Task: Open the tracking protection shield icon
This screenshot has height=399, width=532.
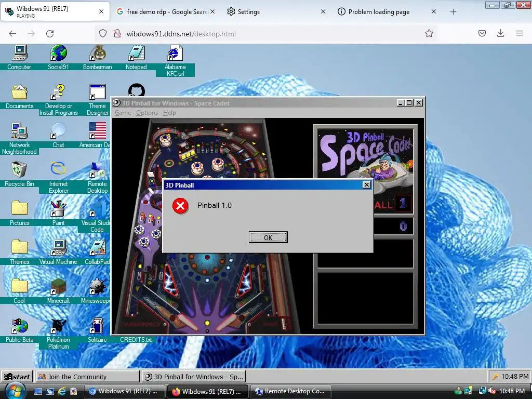Action: (103, 33)
